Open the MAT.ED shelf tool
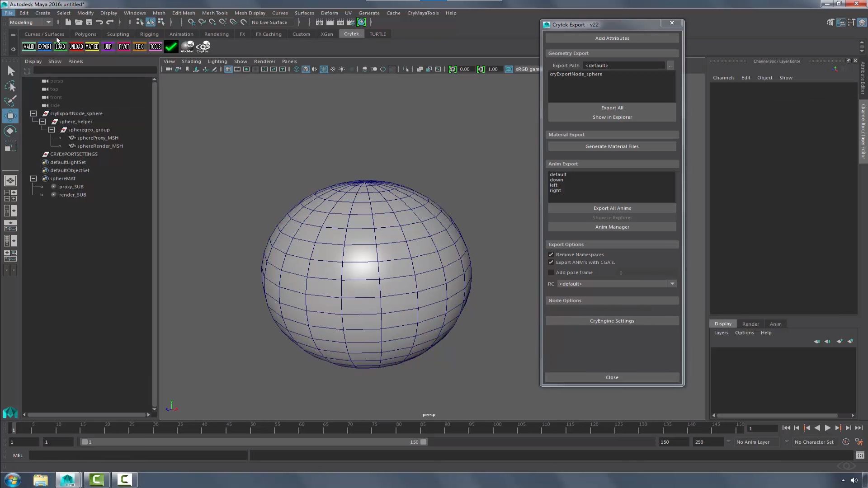 click(x=92, y=47)
